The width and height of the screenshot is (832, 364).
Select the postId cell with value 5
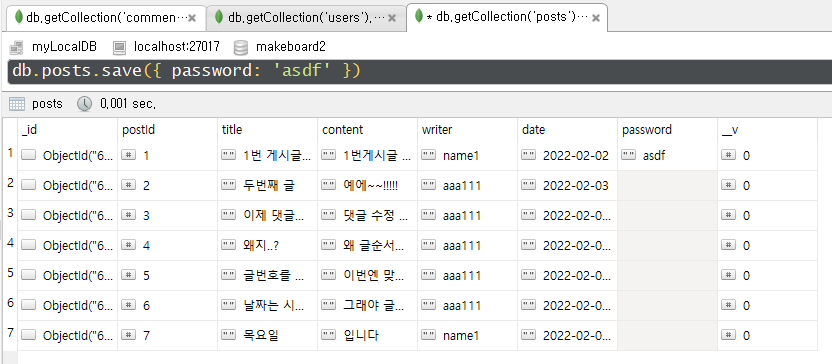click(167, 275)
